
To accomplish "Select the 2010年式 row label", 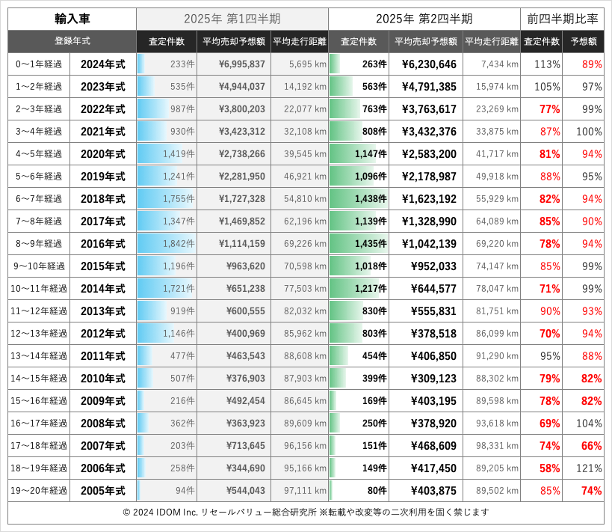I will click(x=103, y=379).
